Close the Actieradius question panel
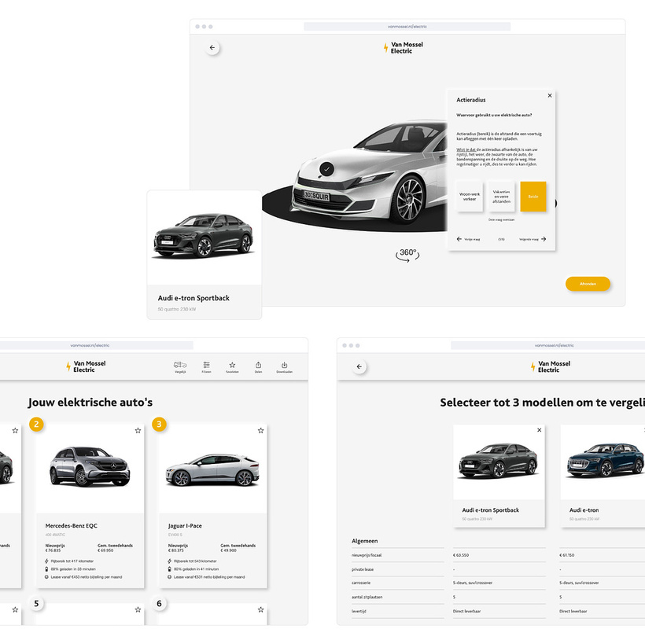The width and height of the screenshot is (645, 644). click(550, 95)
